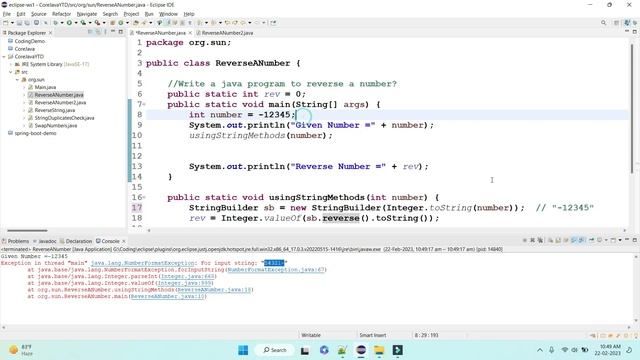The image size is (640, 360).
Task: Click the New file toolbar icon
Action: tap(5, 23)
